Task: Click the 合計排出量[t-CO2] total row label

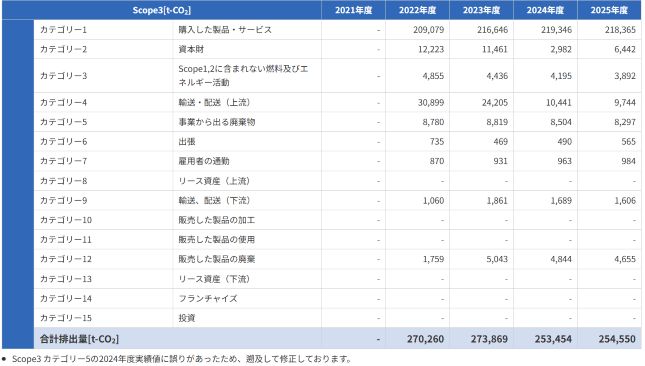Action: tap(79, 339)
